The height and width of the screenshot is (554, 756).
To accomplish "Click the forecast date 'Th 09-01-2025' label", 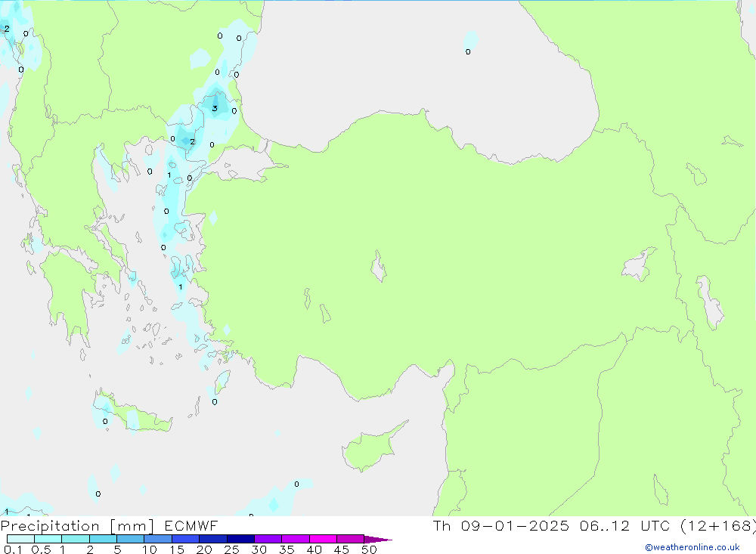I will click(x=500, y=526).
